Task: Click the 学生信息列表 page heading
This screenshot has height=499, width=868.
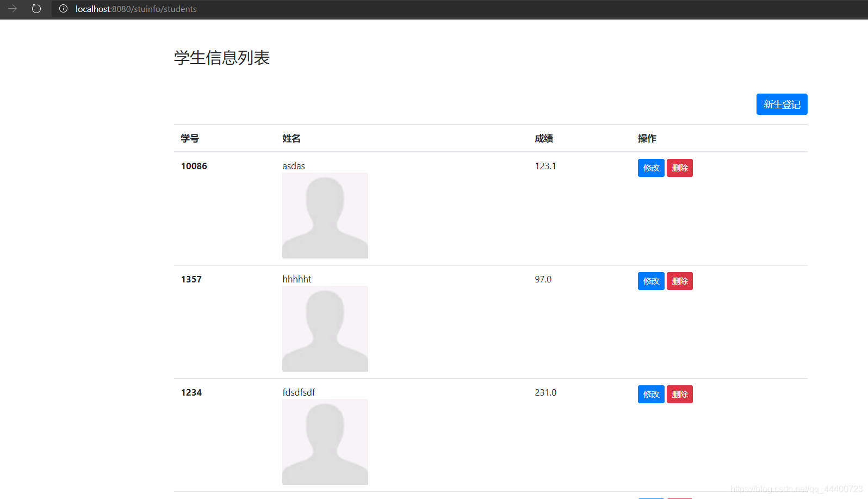Action: [x=222, y=58]
